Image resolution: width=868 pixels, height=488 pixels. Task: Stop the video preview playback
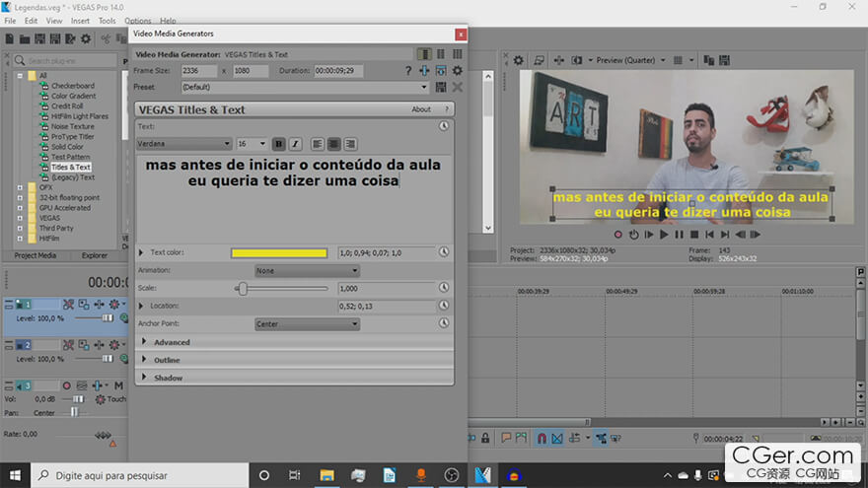coord(694,235)
